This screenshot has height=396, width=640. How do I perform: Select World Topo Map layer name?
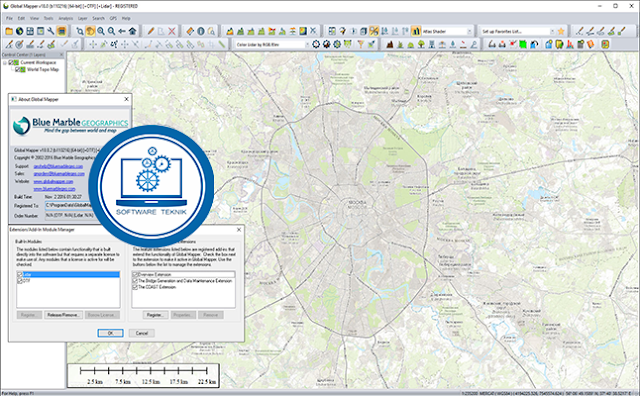click(43, 69)
